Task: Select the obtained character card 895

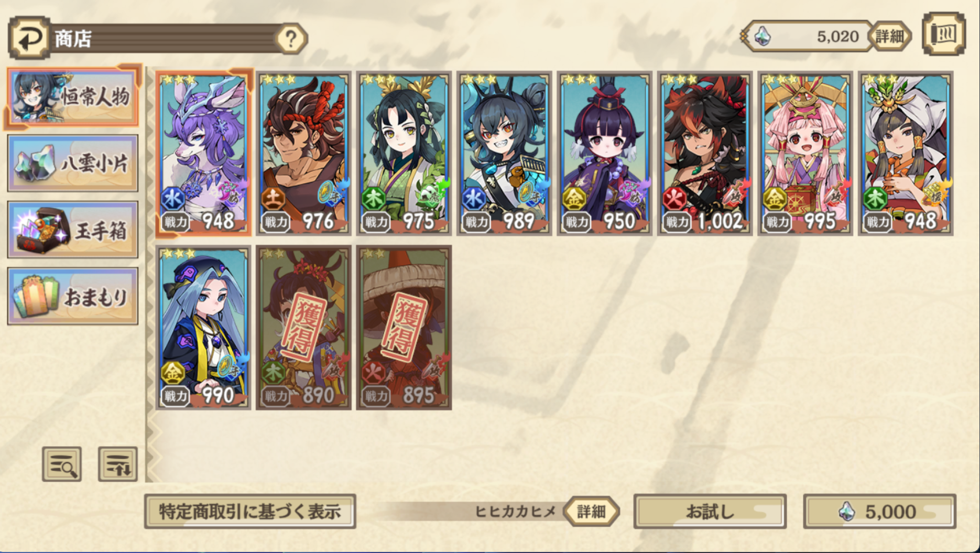Action: tap(404, 328)
